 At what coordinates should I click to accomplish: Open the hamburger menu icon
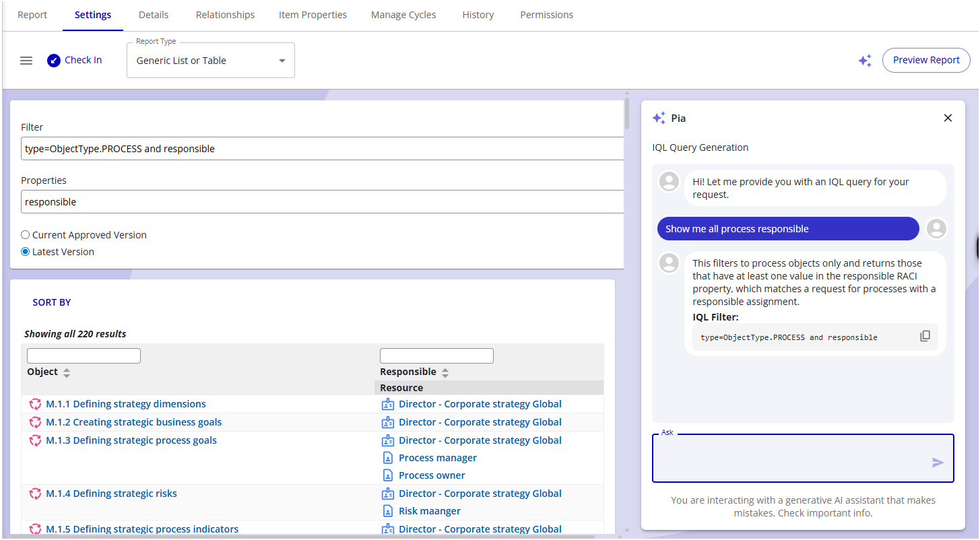coord(26,61)
